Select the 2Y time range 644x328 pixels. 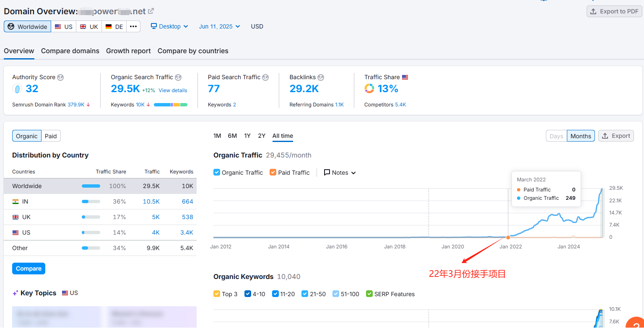click(262, 136)
